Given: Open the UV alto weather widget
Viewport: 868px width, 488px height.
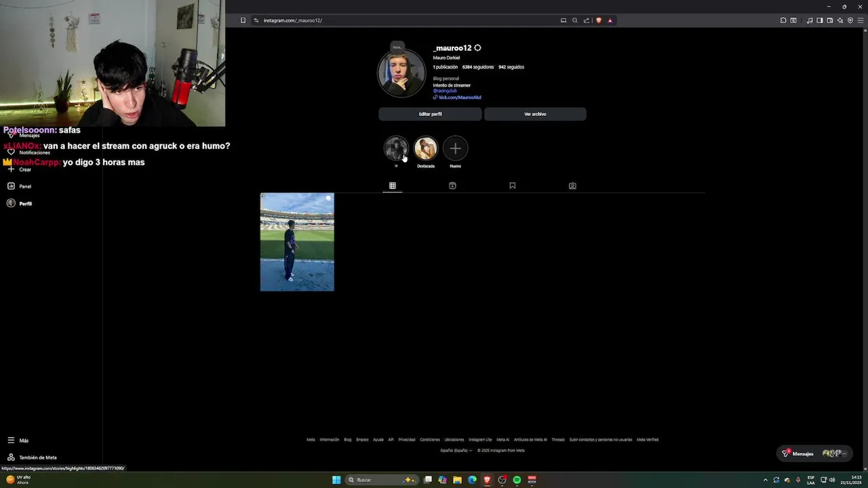Looking at the screenshot, I should (x=19, y=480).
